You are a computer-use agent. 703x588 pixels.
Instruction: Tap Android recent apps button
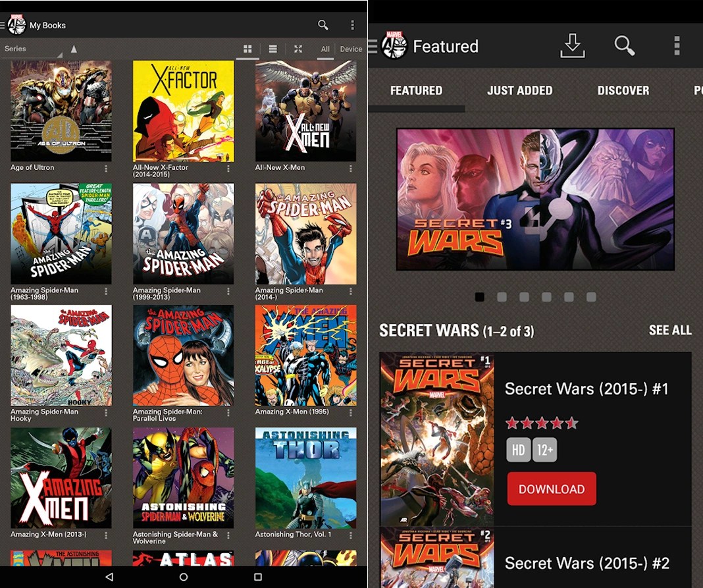258,577
